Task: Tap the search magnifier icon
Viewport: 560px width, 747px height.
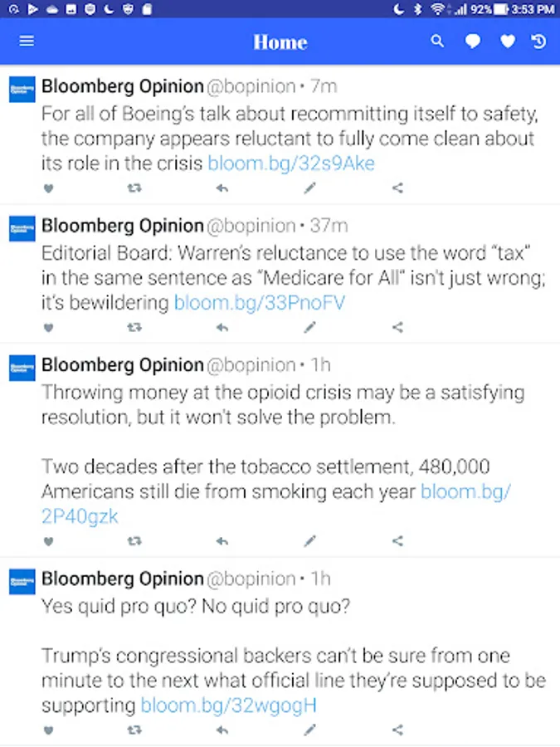Action: (x=437, y=41)
